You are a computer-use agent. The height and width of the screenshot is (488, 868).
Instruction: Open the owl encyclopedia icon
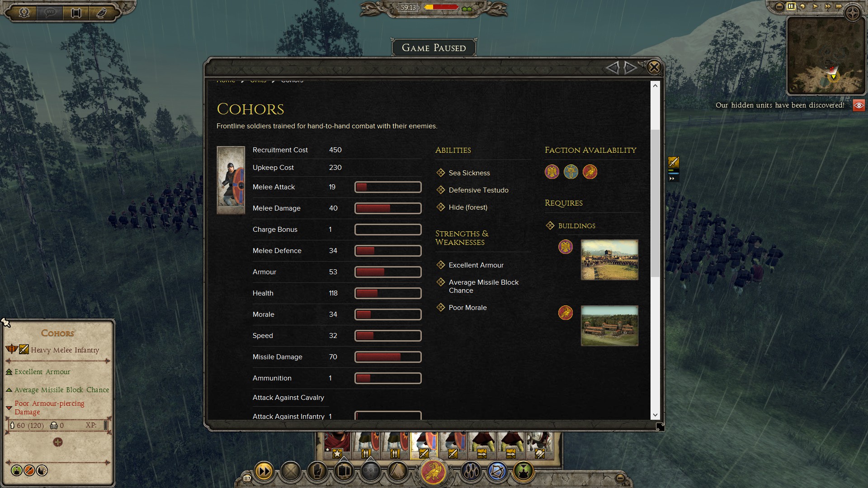(x=102, y=13)
